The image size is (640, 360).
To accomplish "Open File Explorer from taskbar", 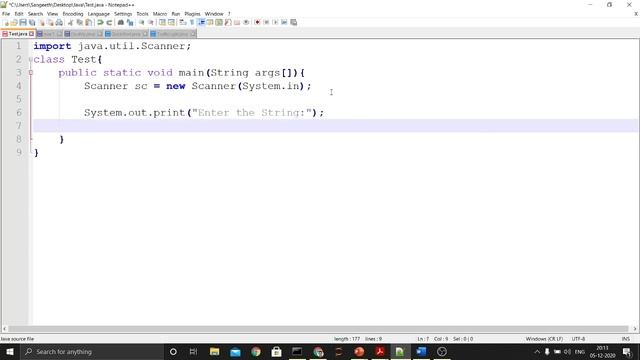I will pos(214,351).
